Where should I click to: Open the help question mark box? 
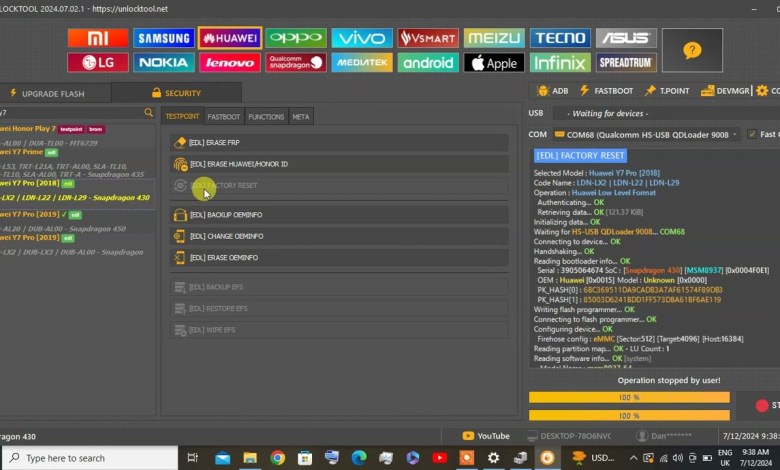pyautogui.click(x=692, y=50)
